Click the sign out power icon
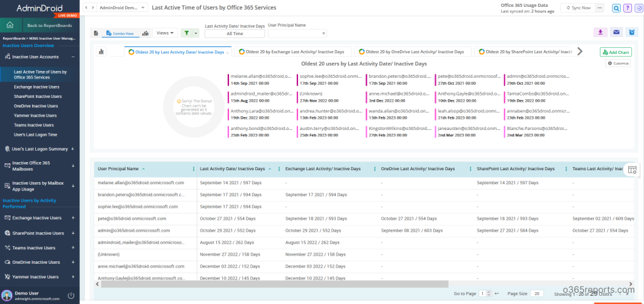Viewport: 644px width, 304px height. (70, 295)
